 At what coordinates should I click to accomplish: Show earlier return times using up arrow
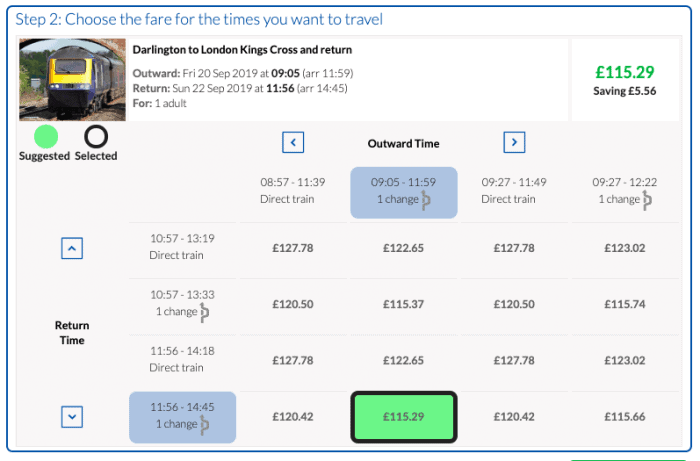(x=72, y=249)
